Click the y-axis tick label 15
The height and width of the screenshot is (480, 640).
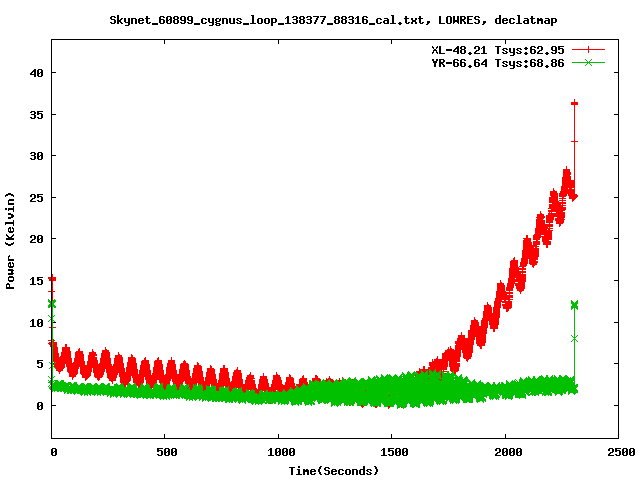click(x=36, y=281)
